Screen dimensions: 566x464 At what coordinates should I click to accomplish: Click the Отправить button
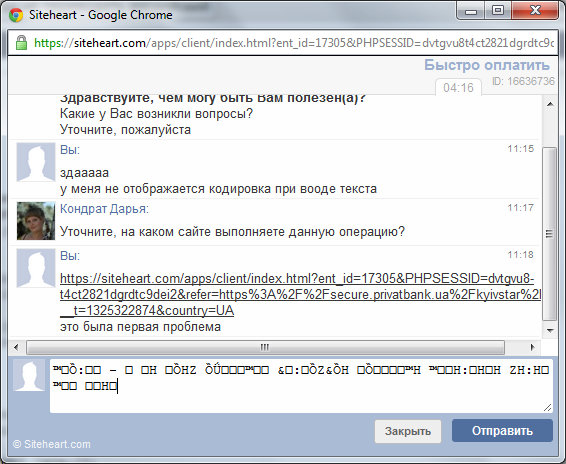click(502, 431)
